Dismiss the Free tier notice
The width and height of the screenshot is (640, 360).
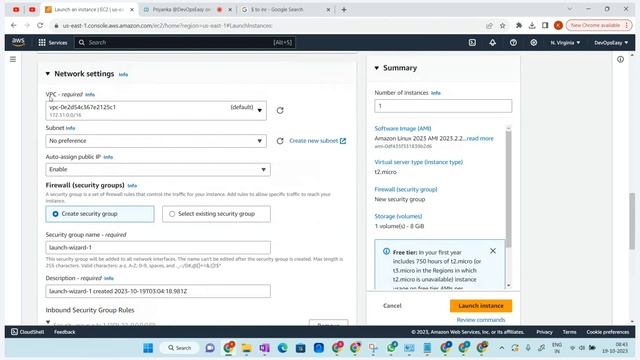coord(493,251)
